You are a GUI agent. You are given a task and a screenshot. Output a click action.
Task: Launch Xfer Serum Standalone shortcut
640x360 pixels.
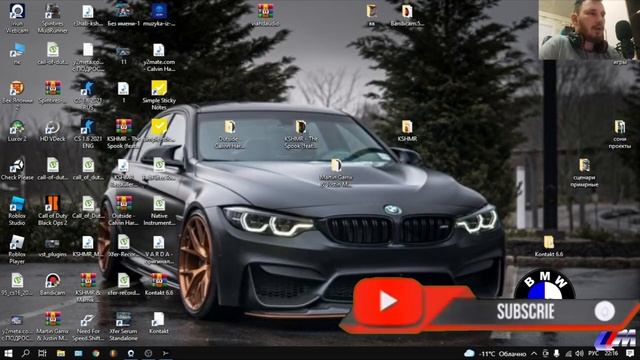(x=123, y=327)
